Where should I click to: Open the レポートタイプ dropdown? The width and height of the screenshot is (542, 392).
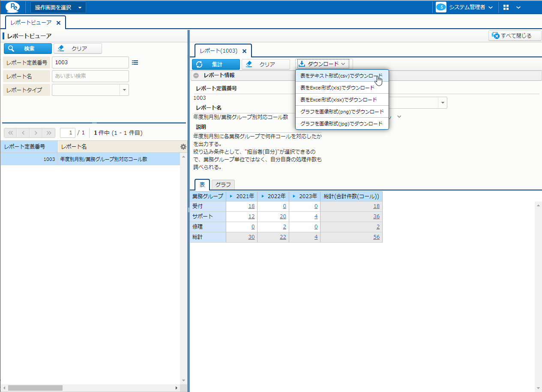click(124, 90)
